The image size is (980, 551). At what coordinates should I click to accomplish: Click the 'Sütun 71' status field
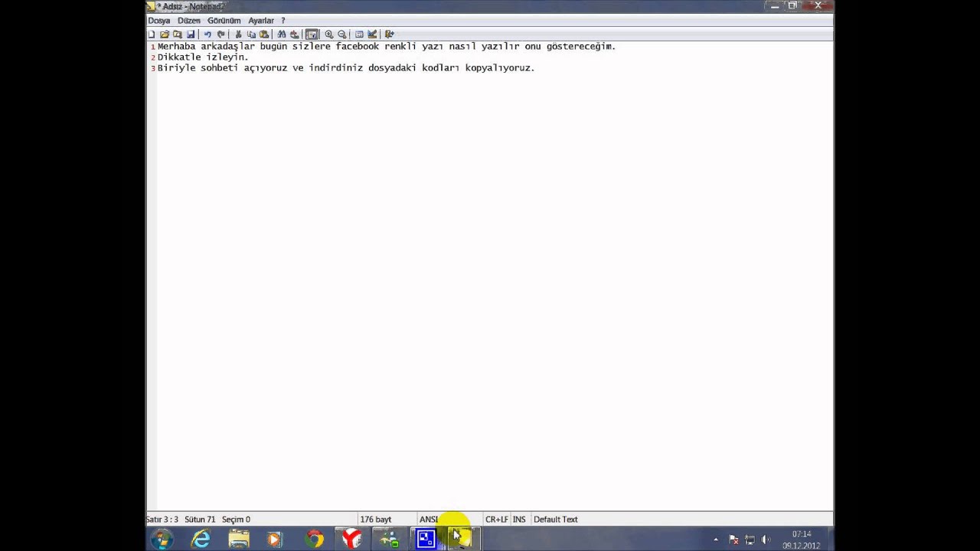coord(200,519)
